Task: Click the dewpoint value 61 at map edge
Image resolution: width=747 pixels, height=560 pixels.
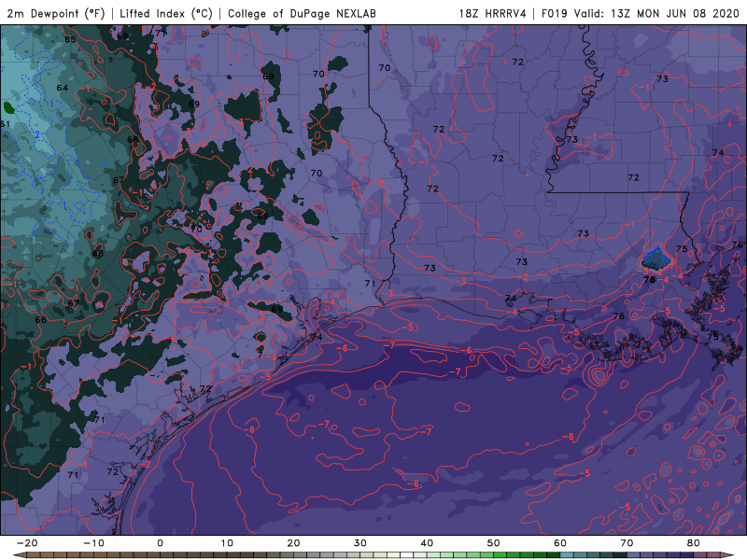Action: click(x=5, y=124)
